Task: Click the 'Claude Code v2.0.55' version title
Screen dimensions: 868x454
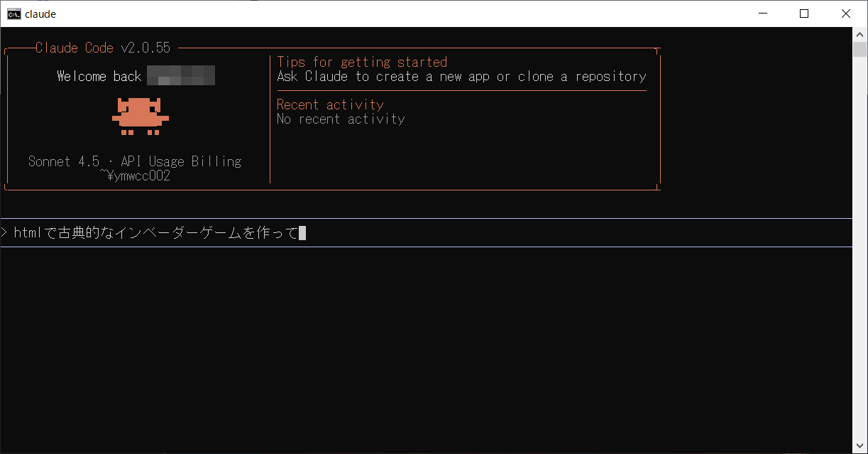Action: point(103,48)
